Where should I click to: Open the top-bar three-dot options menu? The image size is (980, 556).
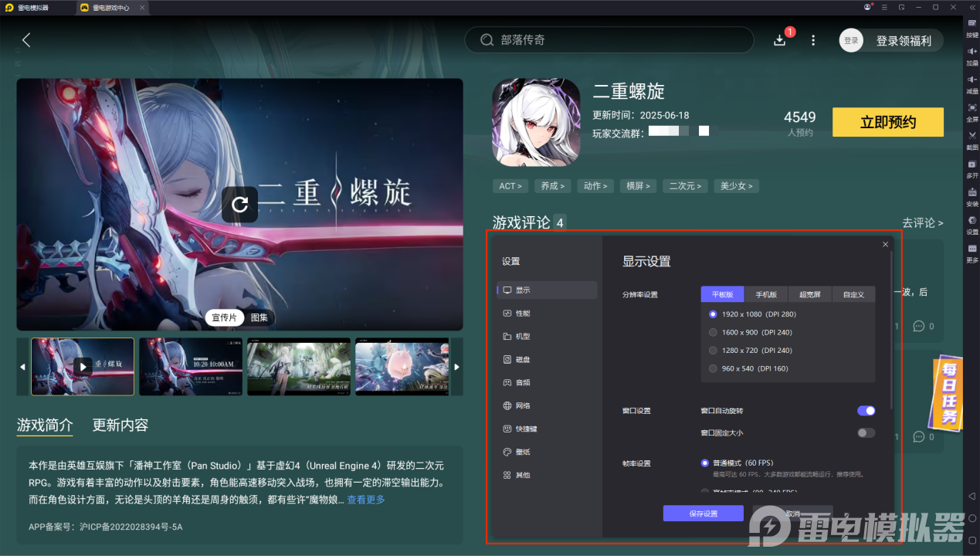tap(812, 39)
